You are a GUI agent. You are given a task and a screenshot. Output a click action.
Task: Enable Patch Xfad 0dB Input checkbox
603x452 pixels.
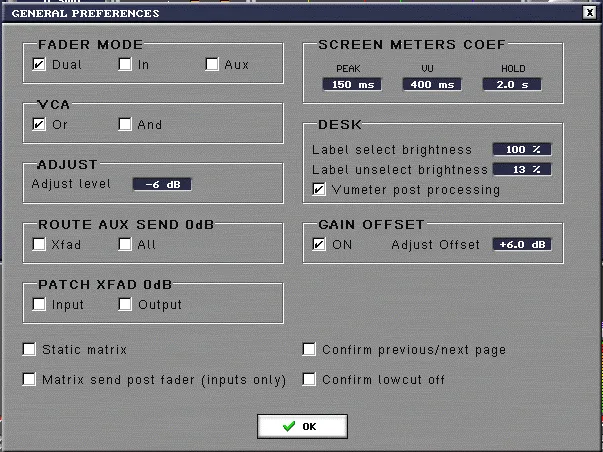pos(39,304)
